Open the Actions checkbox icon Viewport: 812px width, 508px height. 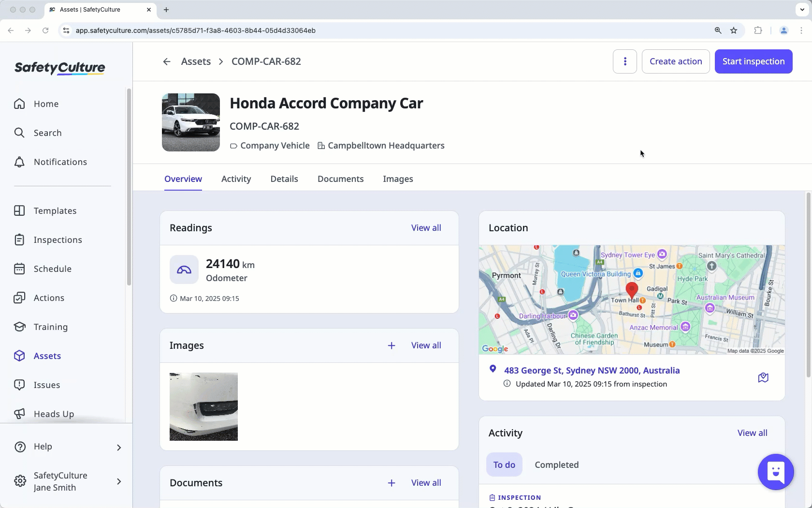[x=19, y=298]
